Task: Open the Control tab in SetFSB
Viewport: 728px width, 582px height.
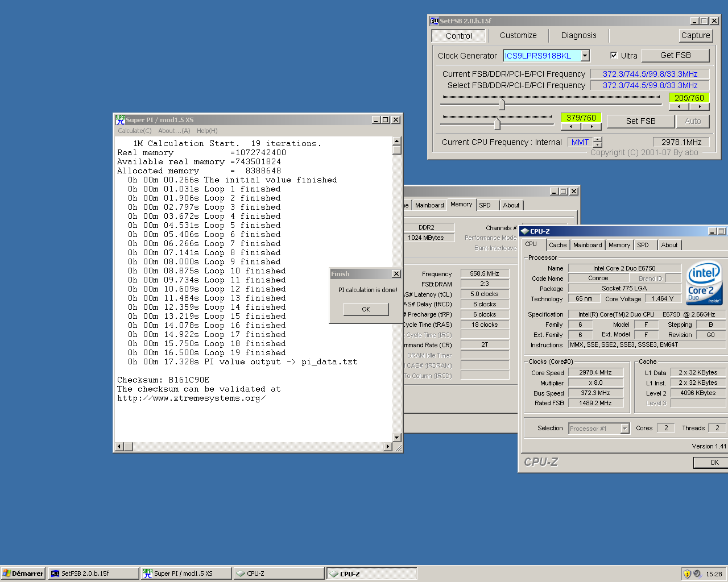Action: [458, 36]
